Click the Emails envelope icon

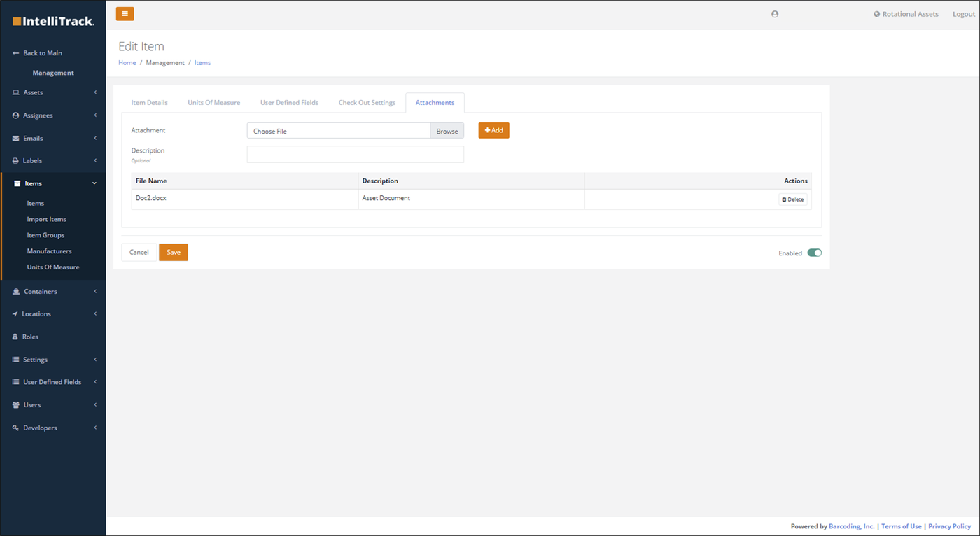tap(16, 139)
